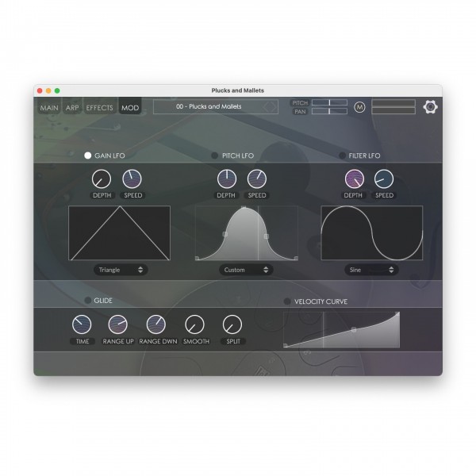Image resolution: width=476 pixels, height=476 pixels.
Task: Switch to the ARP tab
Action: click(x=72, y=107)
